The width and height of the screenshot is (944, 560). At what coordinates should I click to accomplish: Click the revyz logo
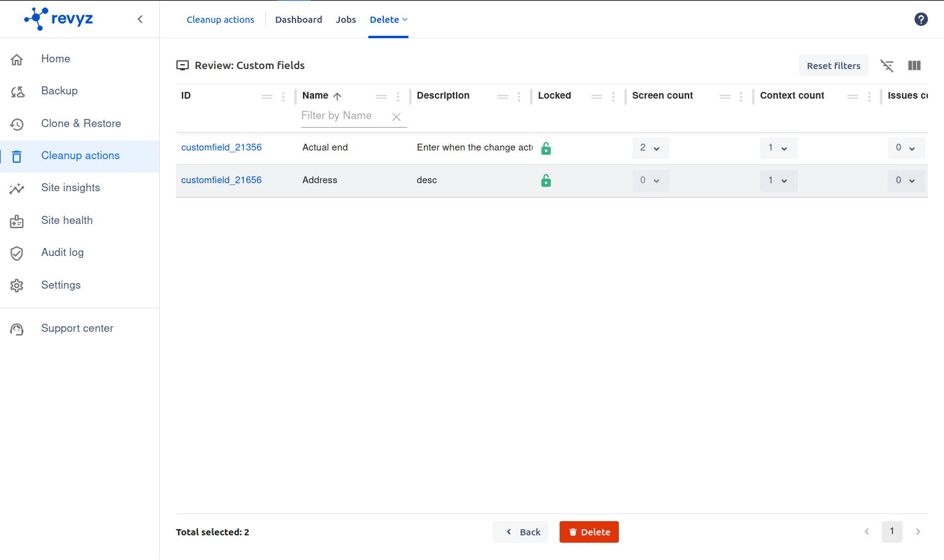[59, 19]
